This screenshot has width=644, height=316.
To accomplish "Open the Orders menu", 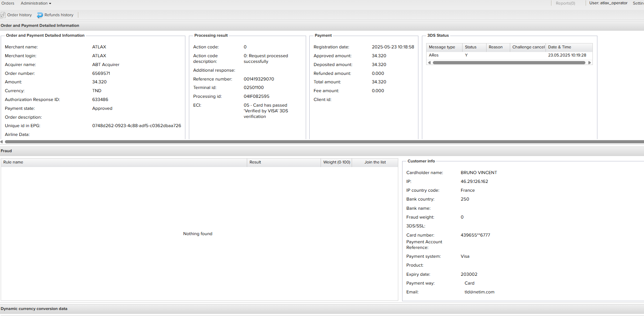I will coord(8,3).
